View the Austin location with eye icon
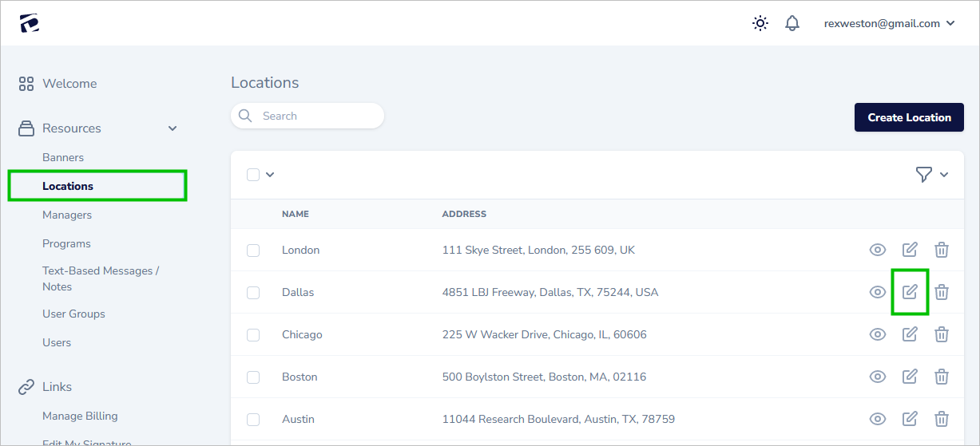980x446 pixels. point(878,419)
